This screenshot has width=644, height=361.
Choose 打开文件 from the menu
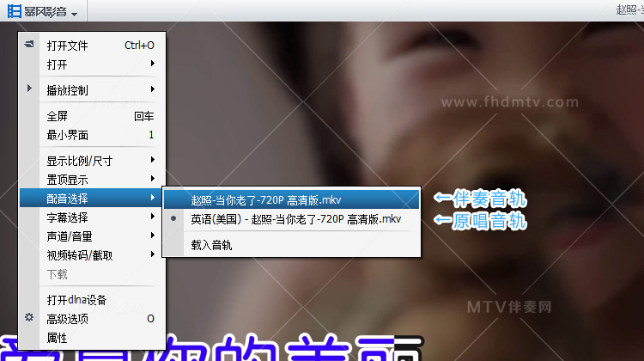[93, 46]
